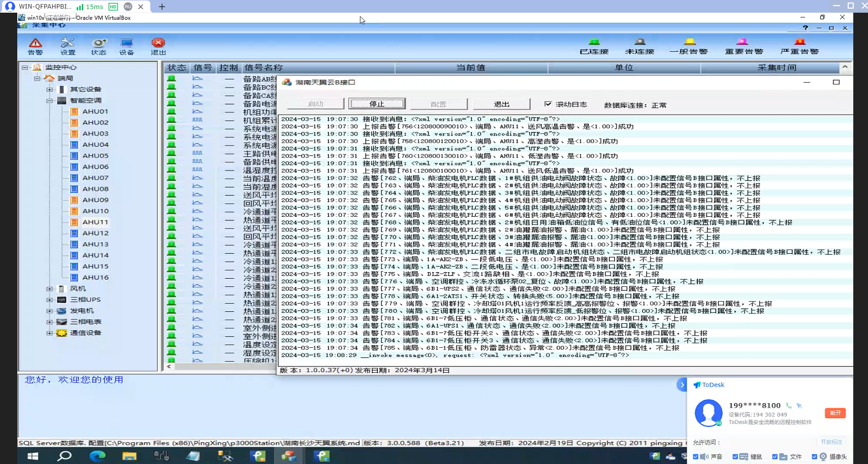Open a new remote session tab
The image size is (868, 464).
coord(162,7)
